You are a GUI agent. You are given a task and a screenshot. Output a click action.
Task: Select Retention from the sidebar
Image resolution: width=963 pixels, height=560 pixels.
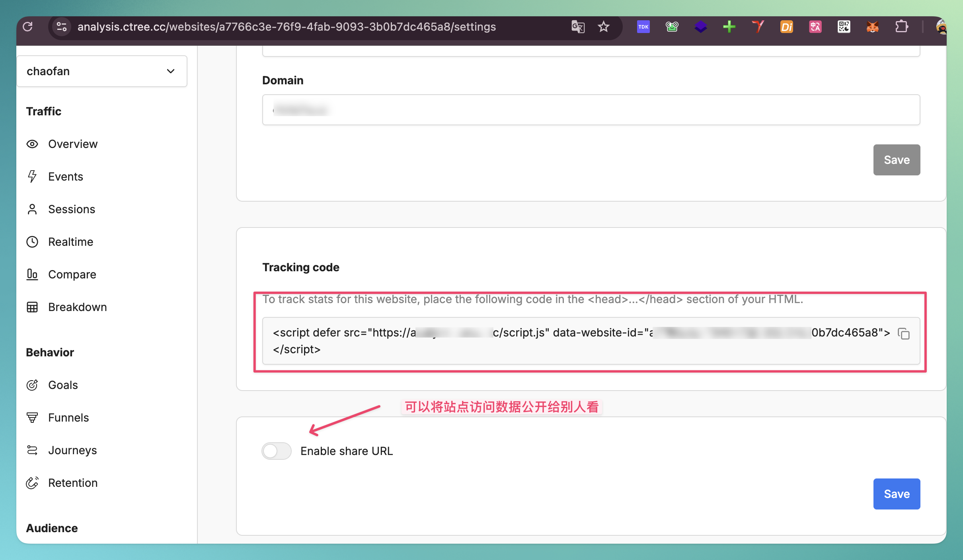73,483
